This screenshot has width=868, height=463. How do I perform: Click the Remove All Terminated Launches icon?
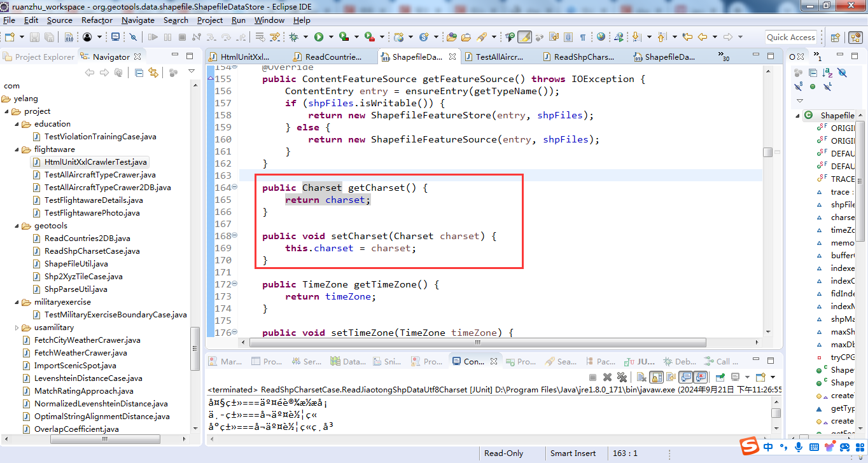621,377
